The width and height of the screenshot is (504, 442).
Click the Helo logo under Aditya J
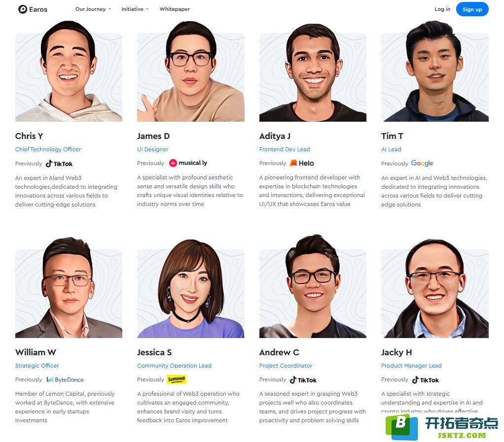[x=301, y=163]
